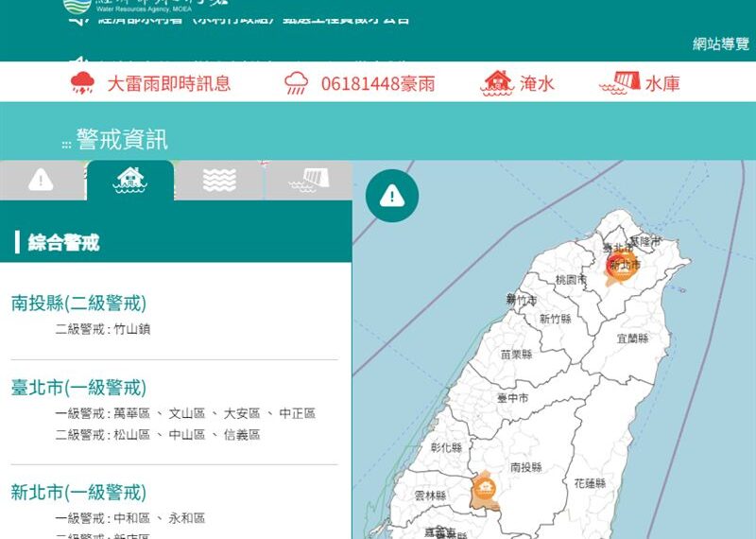Open 臺北市(一級警戒) entry
The height and width of the screenshot is (539, 756).
coord(78,388)
